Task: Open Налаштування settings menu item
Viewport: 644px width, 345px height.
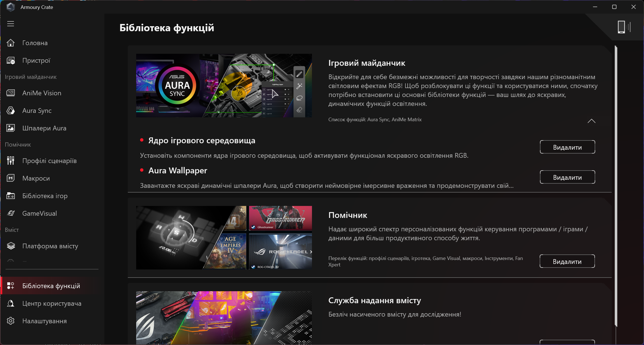Action: tap(44, 321)
